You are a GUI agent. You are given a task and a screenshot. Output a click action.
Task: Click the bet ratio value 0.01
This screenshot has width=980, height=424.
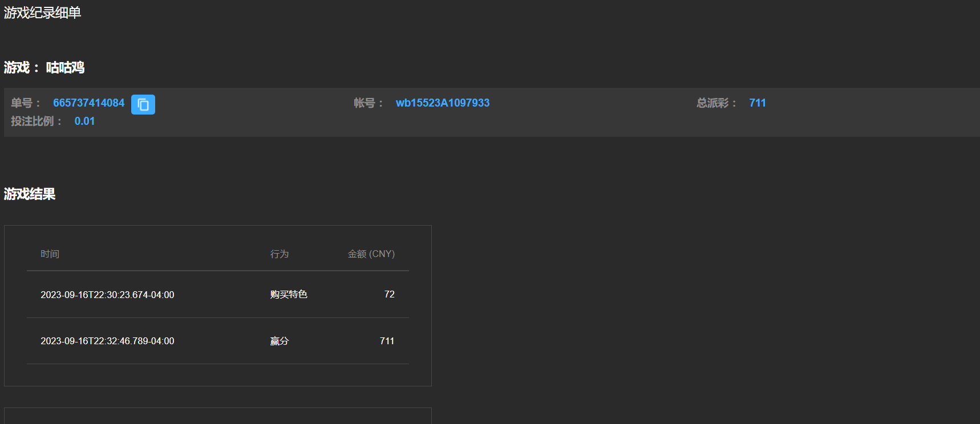point(84,121)
